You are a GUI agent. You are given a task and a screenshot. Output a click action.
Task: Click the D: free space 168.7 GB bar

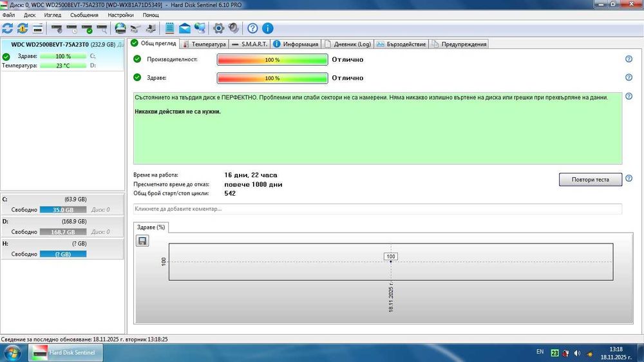point(63,232)
